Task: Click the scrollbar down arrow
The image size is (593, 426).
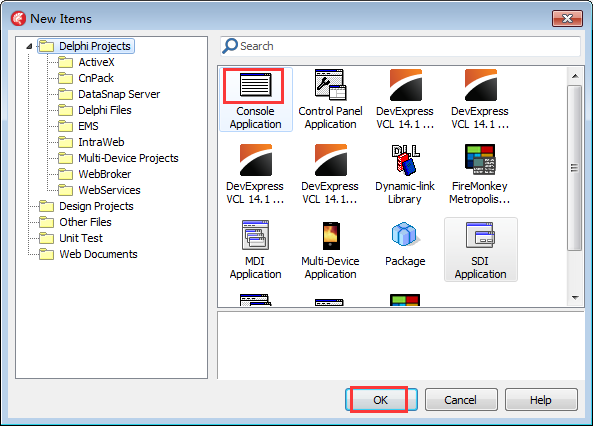Action: point(575,298)
